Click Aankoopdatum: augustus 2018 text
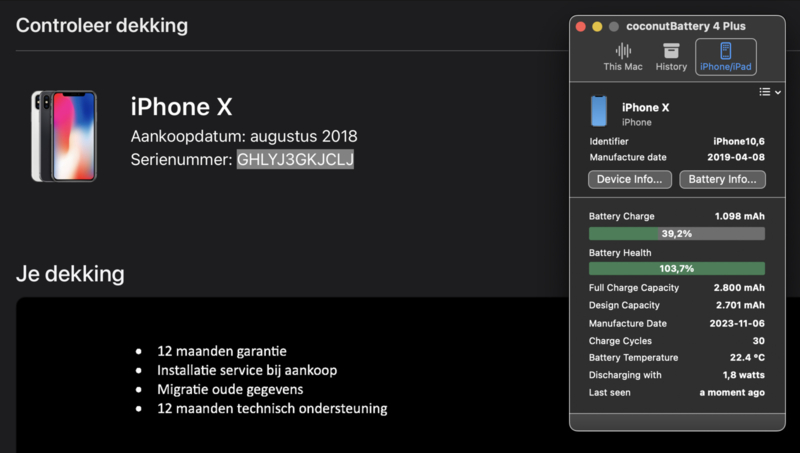Screen dimensions: 800x453 244,136
